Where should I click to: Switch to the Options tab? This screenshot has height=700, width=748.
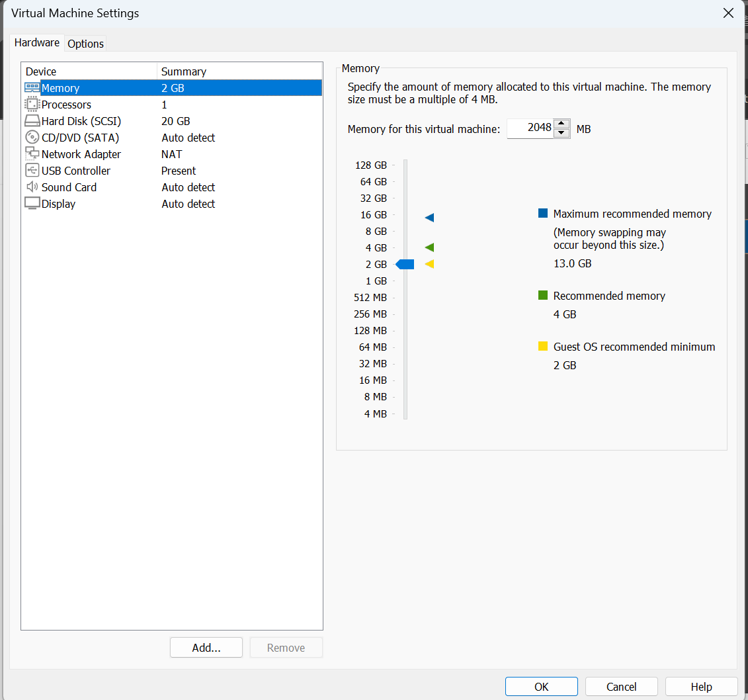[85, 44]
